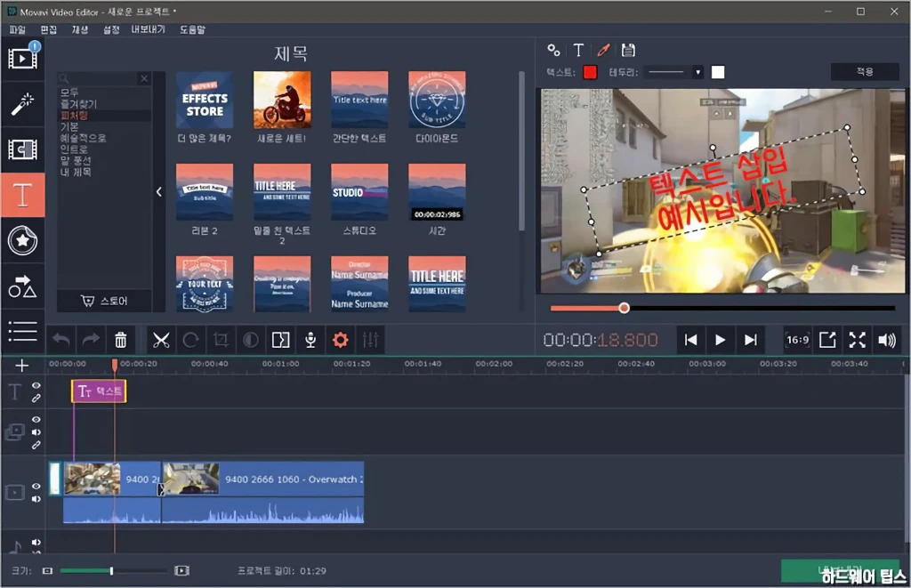The width and height of the screenshot is (911, 588).
Task: Open Font properties T icon above preview
Action: point(578,51)
